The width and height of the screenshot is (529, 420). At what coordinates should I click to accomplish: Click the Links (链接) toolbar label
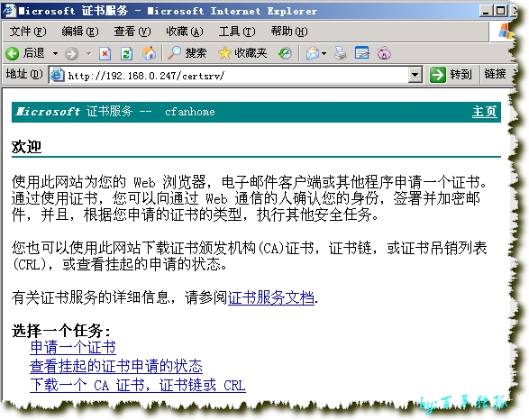point(496,74)
